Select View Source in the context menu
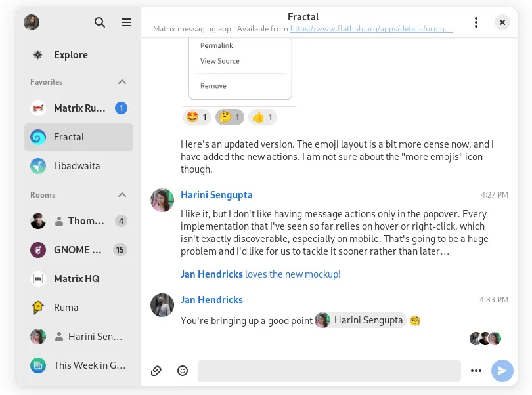532x395 pixels. click(220, 61)
